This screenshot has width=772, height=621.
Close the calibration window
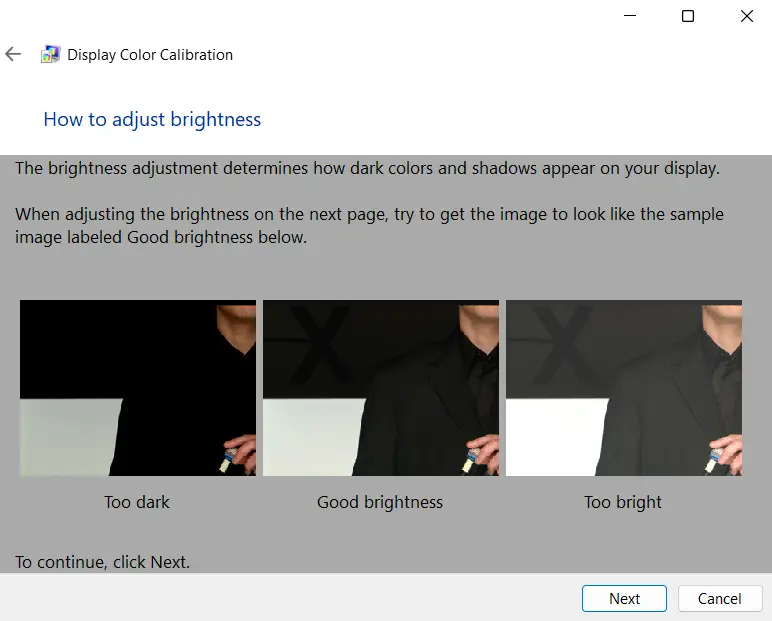747,16
